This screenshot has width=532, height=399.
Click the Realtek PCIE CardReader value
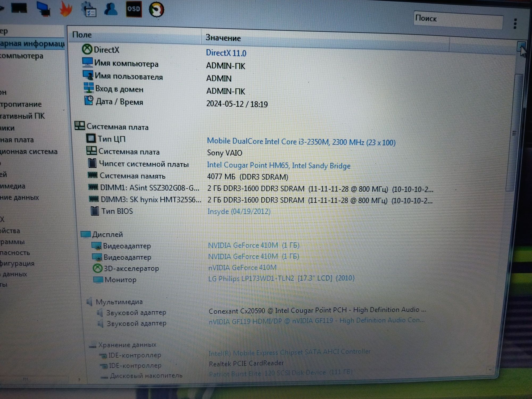pos(246,363)
